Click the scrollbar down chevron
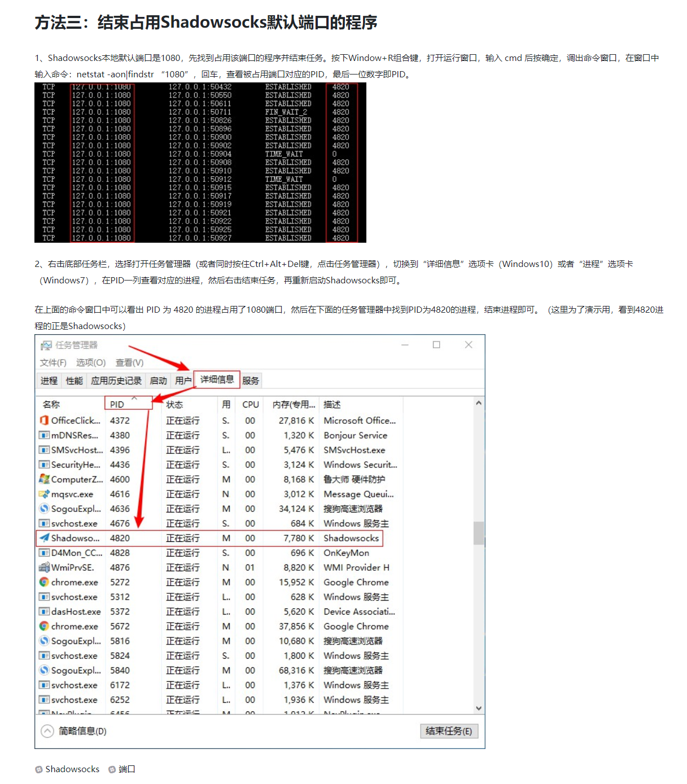The height and width of the screenshot is (784, 687). [479, 707]
